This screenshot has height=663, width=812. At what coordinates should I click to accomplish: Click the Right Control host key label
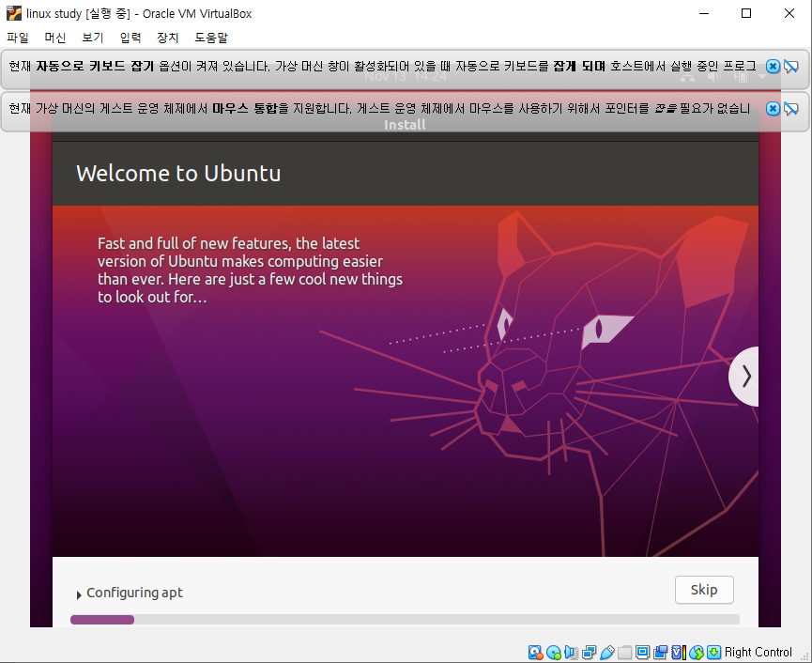coord(758,652)
